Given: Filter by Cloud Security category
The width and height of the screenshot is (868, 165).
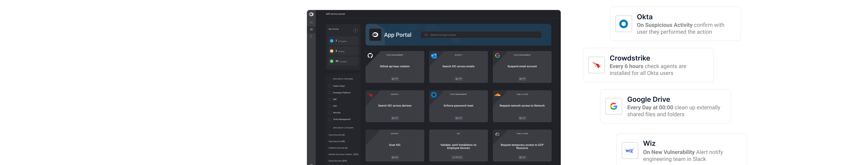Looking at the screenshot, I should coord(337,135).
